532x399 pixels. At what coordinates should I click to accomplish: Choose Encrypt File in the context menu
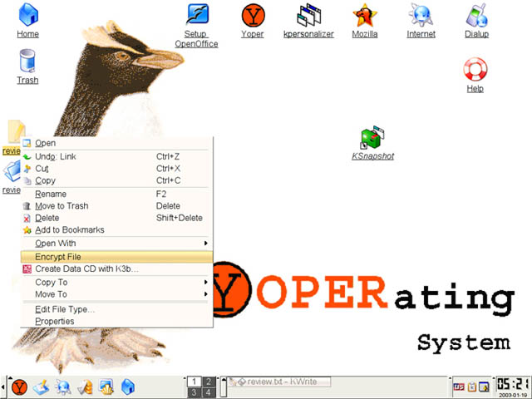117,257
